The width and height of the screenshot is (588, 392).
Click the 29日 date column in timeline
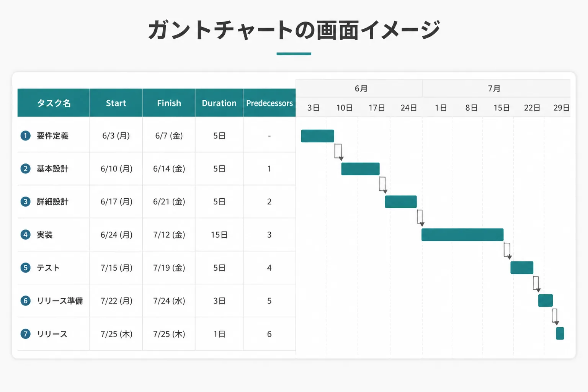562,108
